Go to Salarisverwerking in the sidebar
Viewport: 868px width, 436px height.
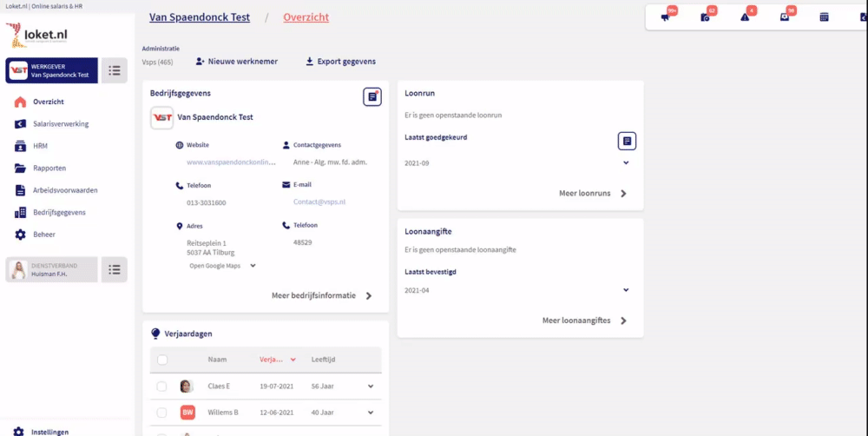pos(60,124)
